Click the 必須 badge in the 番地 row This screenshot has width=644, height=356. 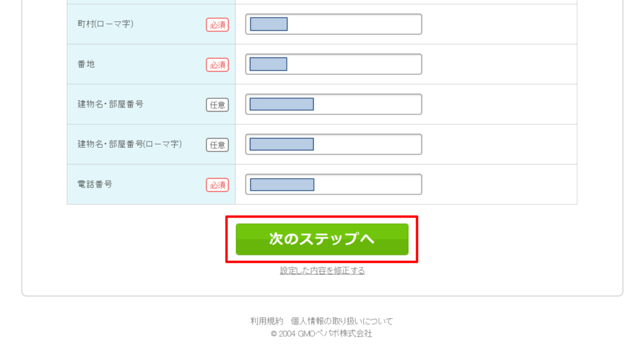(x=217, y=65)
